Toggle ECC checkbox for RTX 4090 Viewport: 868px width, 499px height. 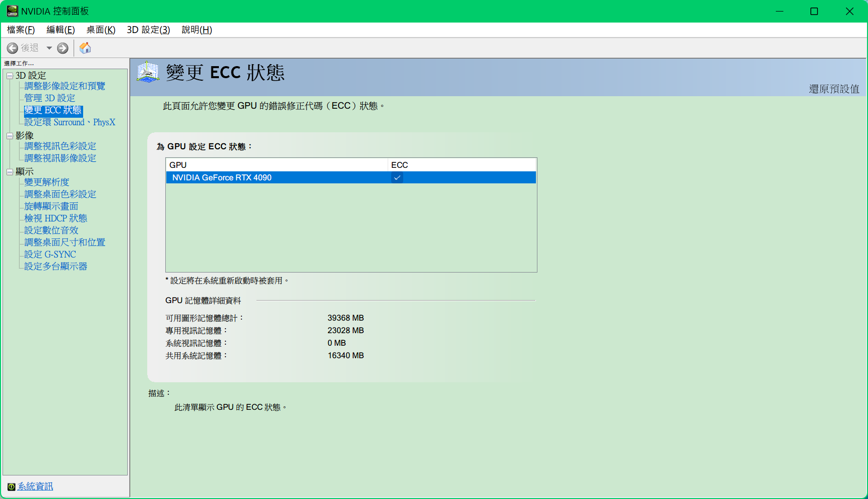(397, 177)
